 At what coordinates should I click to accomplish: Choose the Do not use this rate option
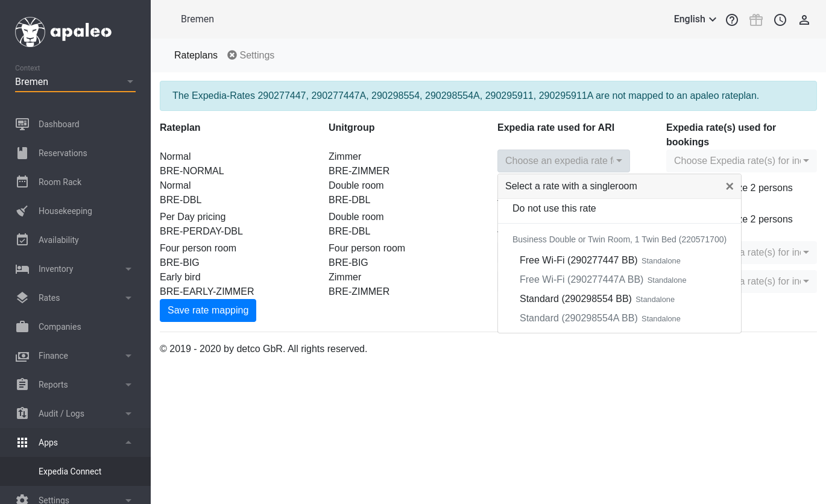pos(554,209)
